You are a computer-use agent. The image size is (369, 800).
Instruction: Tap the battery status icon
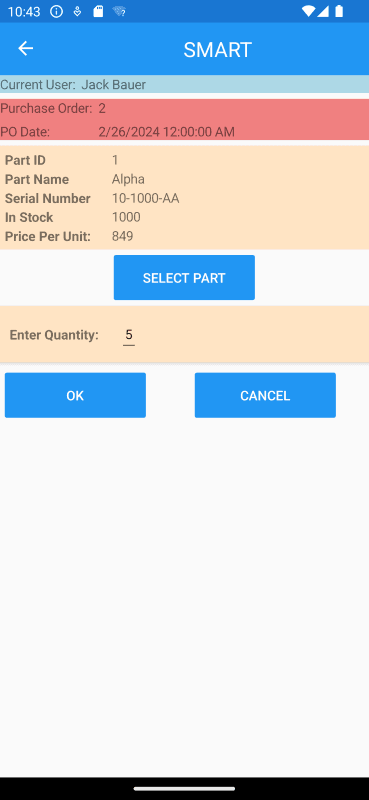click(339, 11)
